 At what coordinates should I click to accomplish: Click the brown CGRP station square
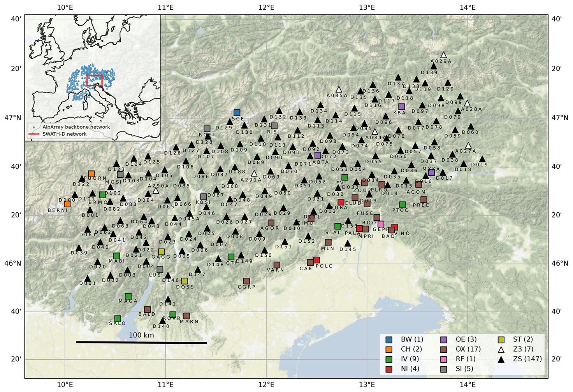tap(246, 281)
